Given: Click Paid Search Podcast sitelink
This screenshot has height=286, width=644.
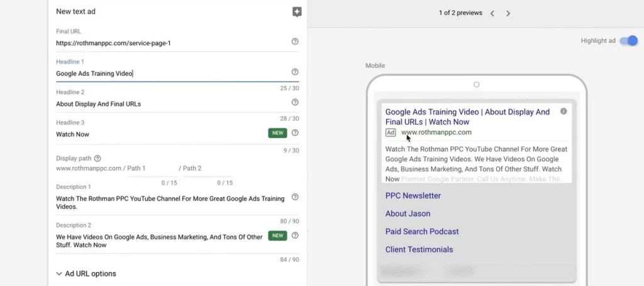Looking at the screenshot, I should [422, 231].
